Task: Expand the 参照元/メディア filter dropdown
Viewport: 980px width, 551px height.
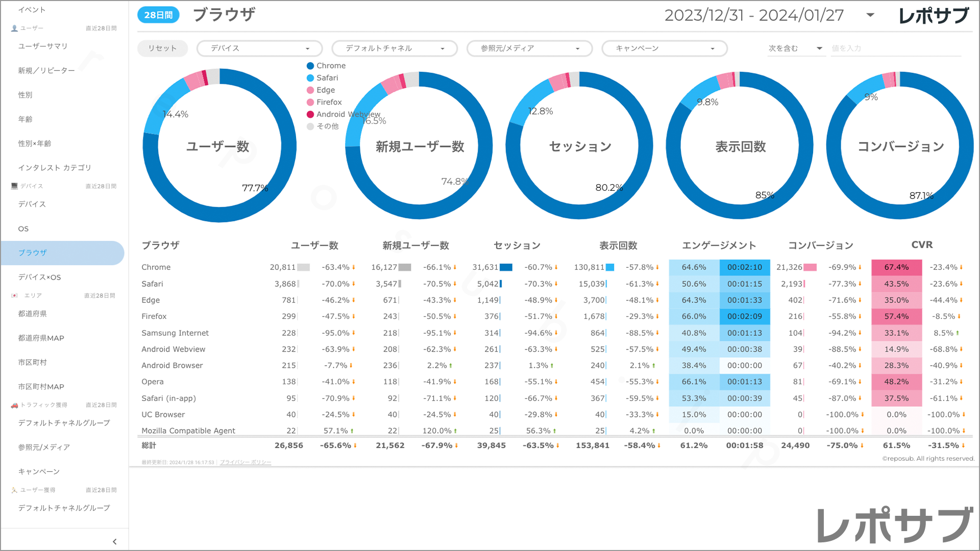Action: (x=529, y=48)
